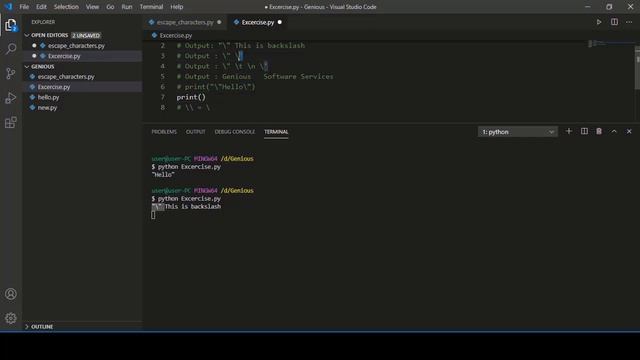Run Python file with play icon
640x360 pixels.
coord(599,22)
